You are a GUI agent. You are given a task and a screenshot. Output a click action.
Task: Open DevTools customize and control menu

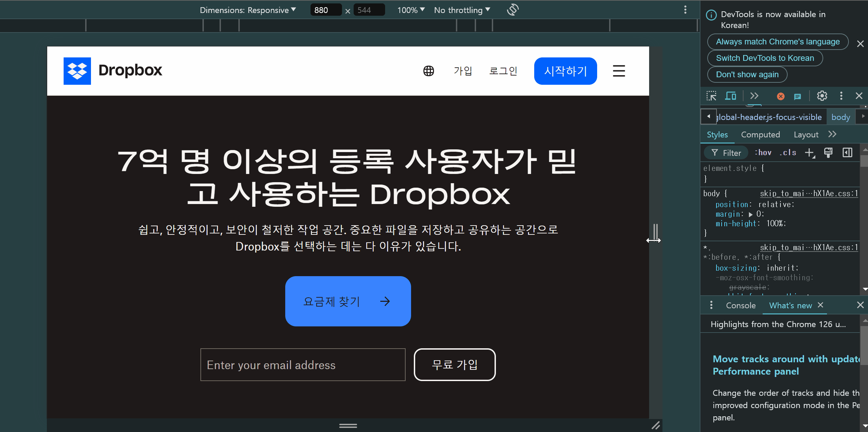841,96
